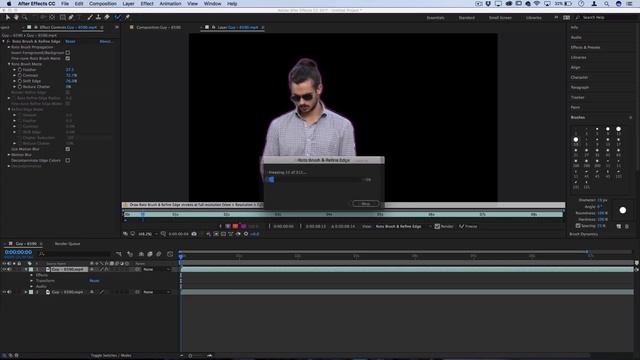Expand the Feather property under Roto Brush Matte
The width and height of the screenshot is (640, 360).
click(x=14, y=70)
